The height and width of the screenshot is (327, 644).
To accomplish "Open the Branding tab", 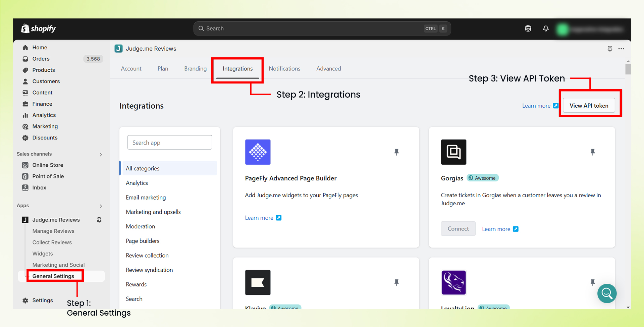I will pos(195,69).
